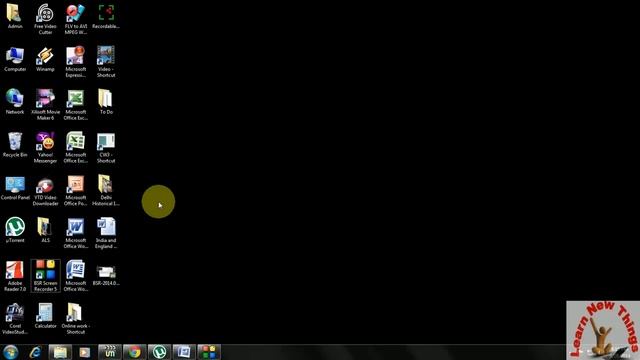The width and height of the screenshot is (640, 360).
Task: Select the CW3 - Shortcut icon
Action: (x=106, y=148)
